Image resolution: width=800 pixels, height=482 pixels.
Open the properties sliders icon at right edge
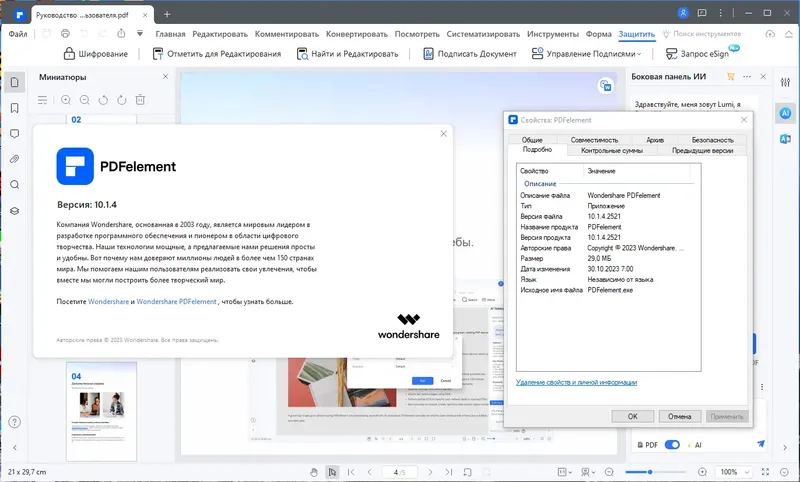point(785,82)
